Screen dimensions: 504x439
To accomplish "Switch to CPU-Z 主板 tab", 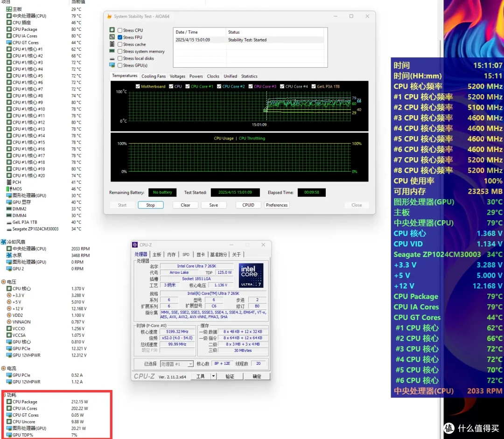I will point(157,255).
